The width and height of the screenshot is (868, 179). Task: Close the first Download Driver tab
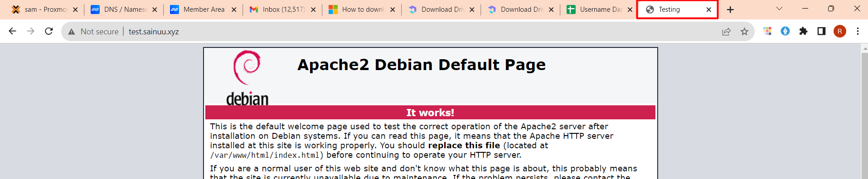click(472, 9)
